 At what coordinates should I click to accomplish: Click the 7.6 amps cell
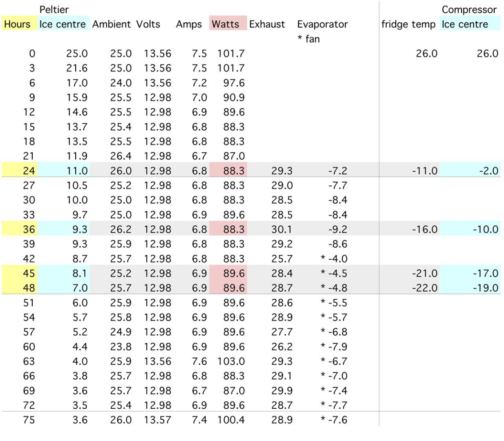click(x=199, y=361)
